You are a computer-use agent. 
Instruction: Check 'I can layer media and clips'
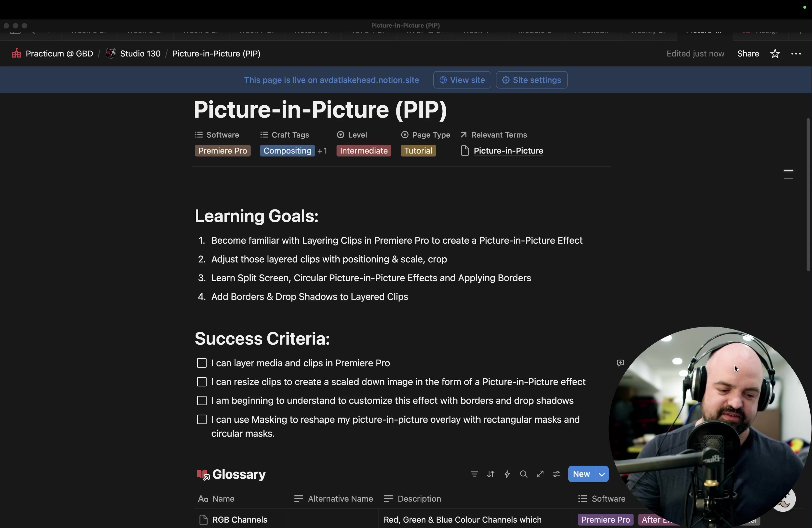(202, 363)
